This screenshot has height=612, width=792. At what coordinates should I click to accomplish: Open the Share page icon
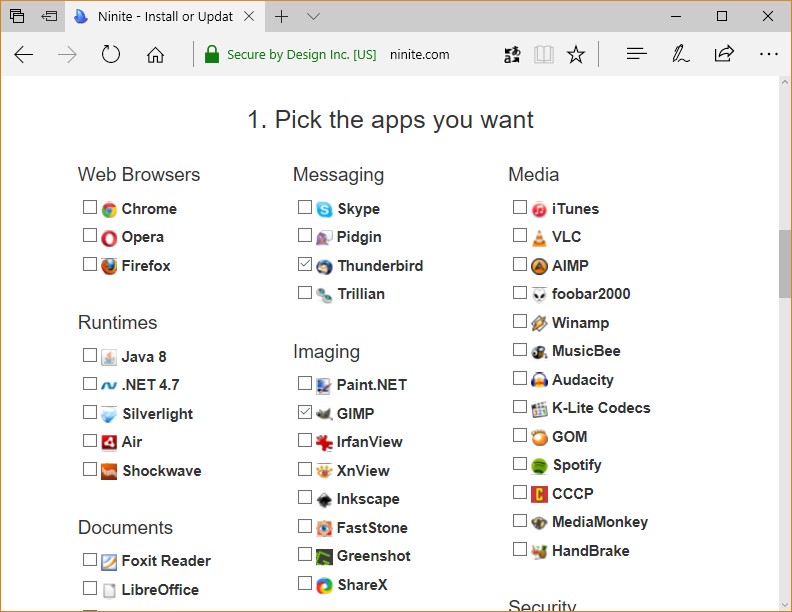[x=724, y=55]
